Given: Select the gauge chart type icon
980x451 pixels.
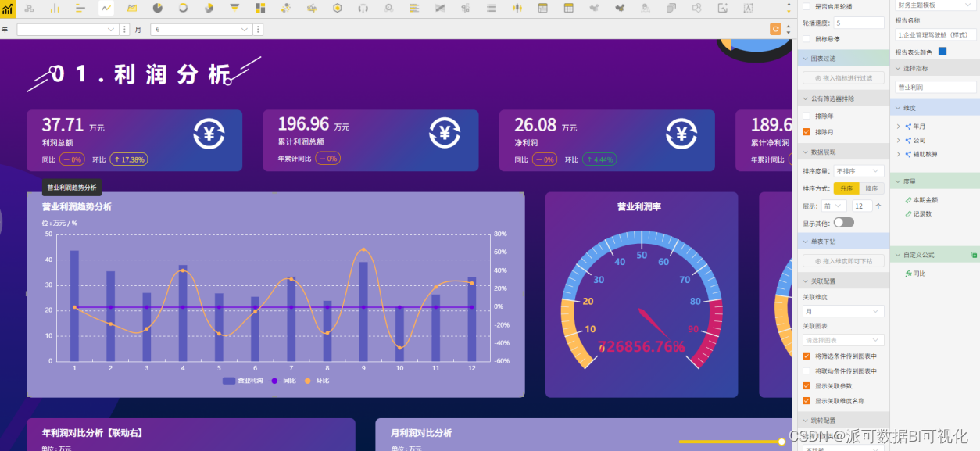Looking at the screenshot, I should (363, 8).
